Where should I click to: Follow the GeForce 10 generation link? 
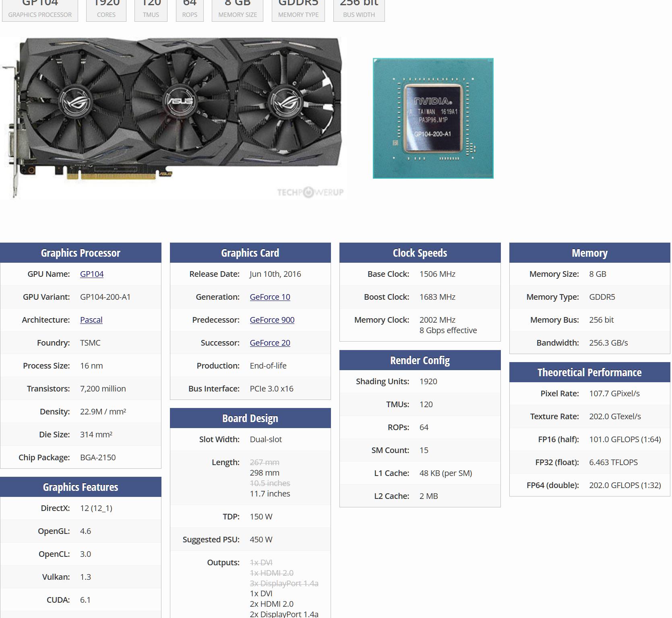pyautogui.click(x=270, y=297)
